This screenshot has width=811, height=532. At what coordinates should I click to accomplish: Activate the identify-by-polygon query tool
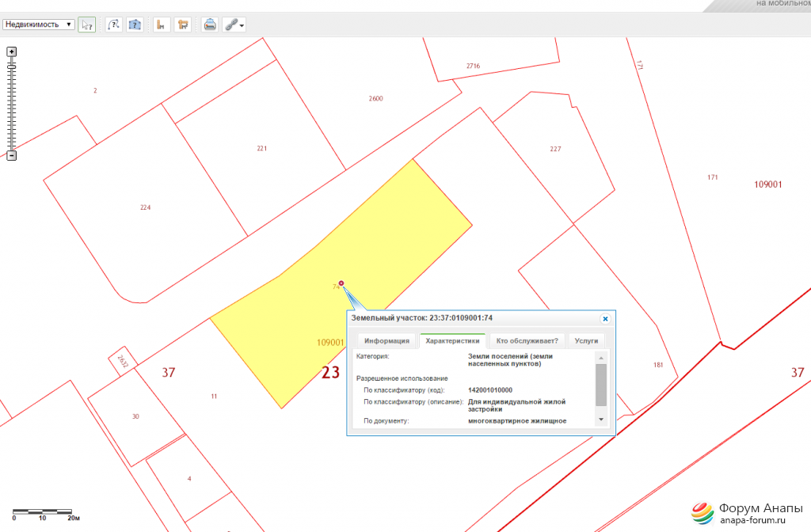135,25
